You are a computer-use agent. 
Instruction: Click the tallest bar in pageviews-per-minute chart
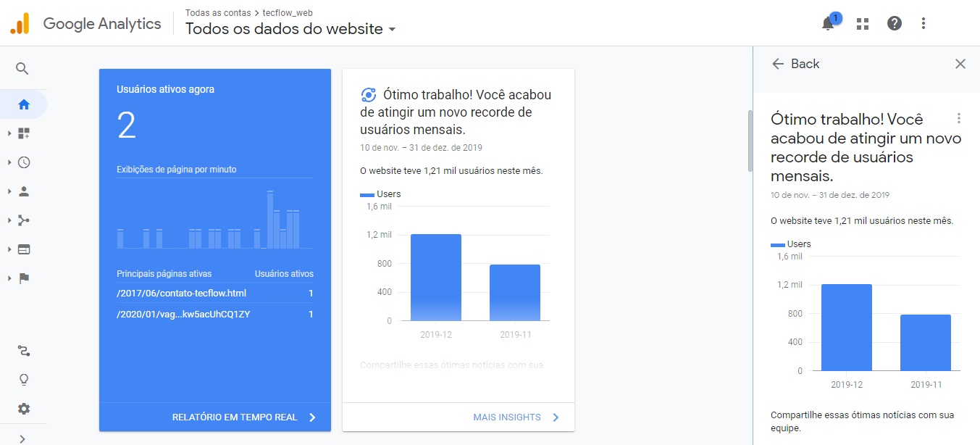[x=270, y=220]
